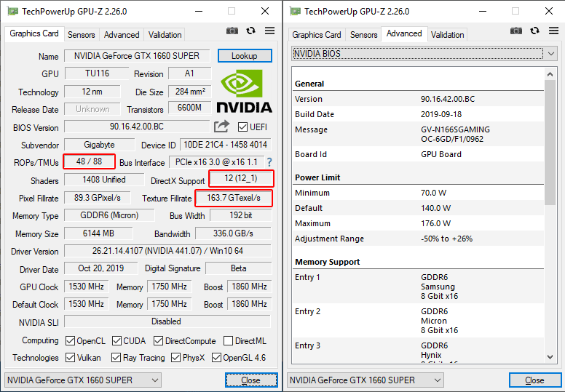The image size is (565, 392).
Task: Select Graphics Card tab in left window
Action: pos(34,33)
